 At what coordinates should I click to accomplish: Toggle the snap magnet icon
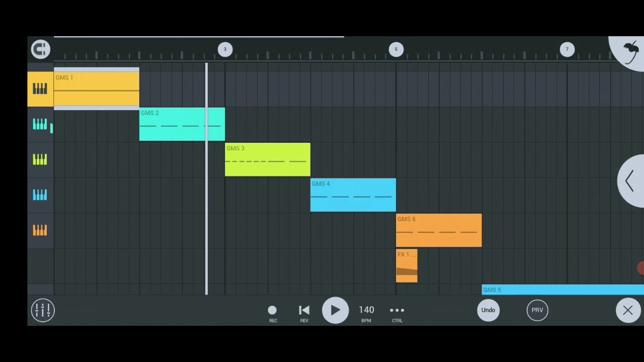pyautogui.click(x=41, y=49)
